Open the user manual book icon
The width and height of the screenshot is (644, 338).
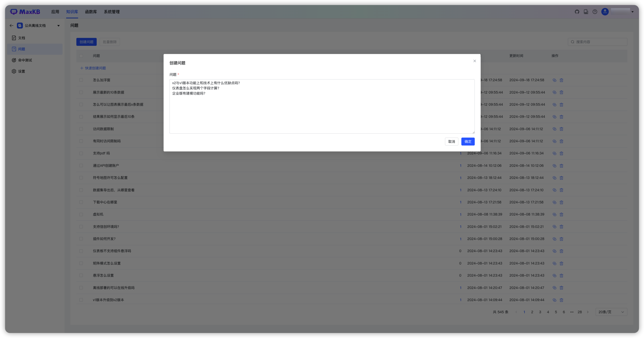point(586,12)
